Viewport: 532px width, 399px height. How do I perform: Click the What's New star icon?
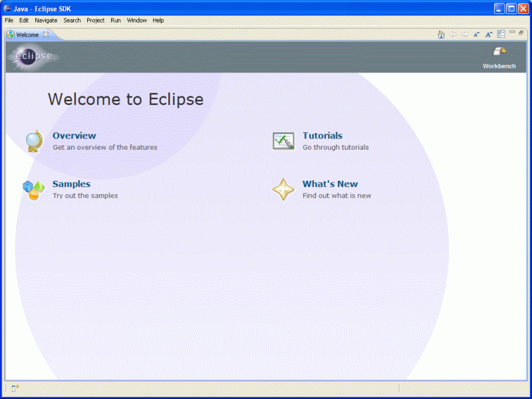click(x=283, y=190)
